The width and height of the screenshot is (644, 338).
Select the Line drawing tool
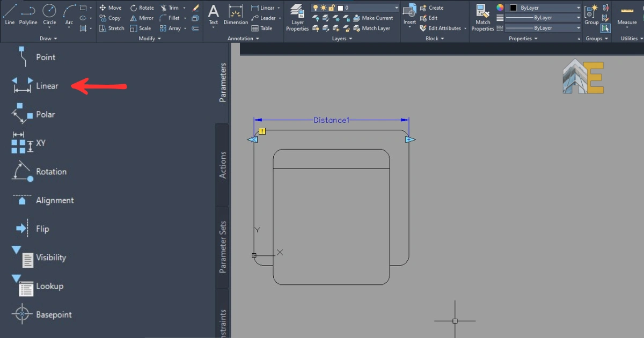[10, 14]
